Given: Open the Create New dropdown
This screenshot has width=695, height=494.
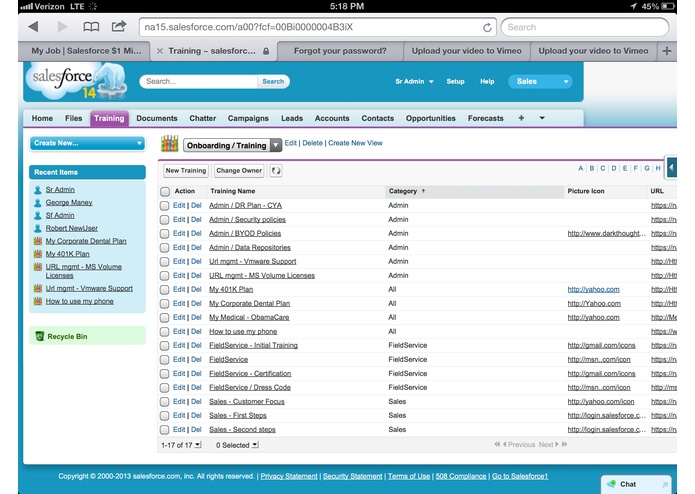Looking at the screenshot, I should (87, 143).
